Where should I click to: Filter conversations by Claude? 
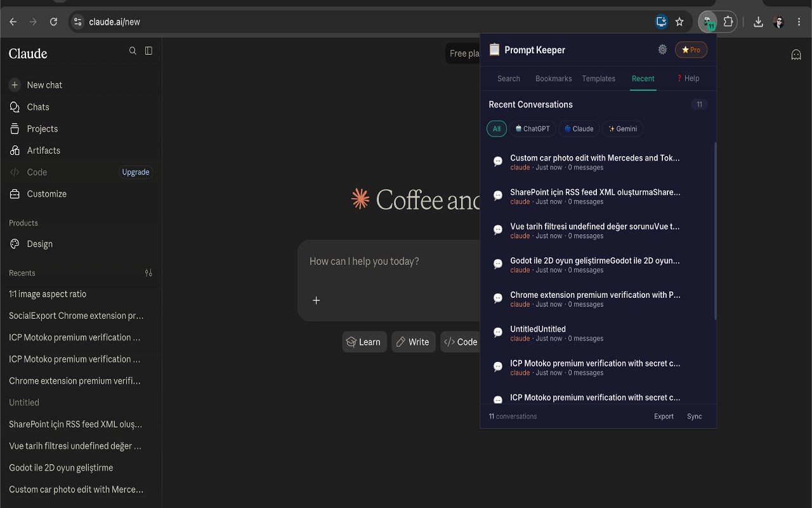click(579, 129)
